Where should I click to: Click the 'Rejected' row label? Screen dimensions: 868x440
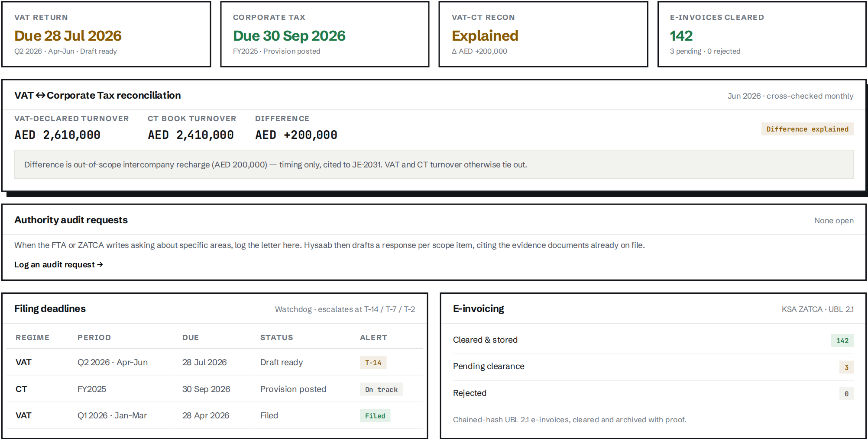470,393
